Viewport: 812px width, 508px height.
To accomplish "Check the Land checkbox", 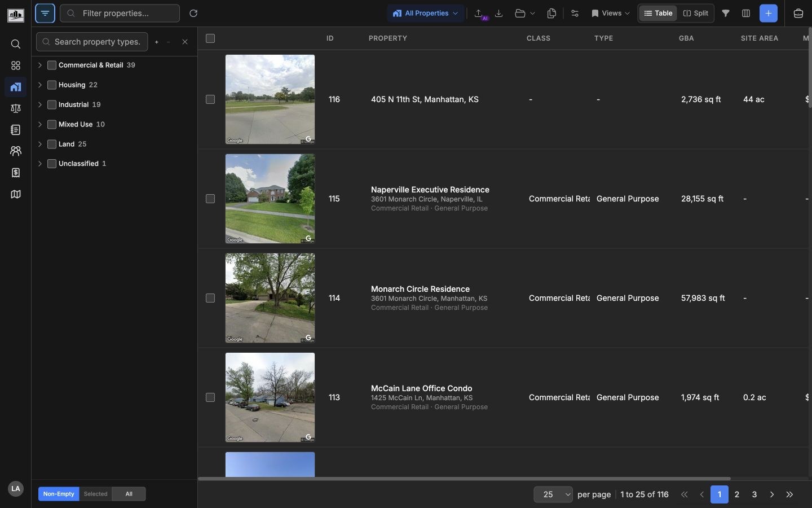I will coord(52,144).
